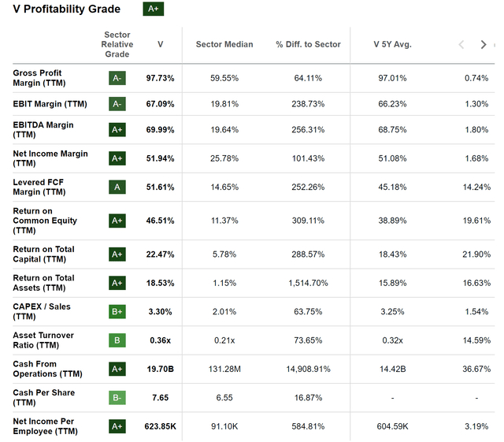This screenshot has width=504, height=442.
Task: Click the % Diff. to Sector column header
Action: click(308, 44)
